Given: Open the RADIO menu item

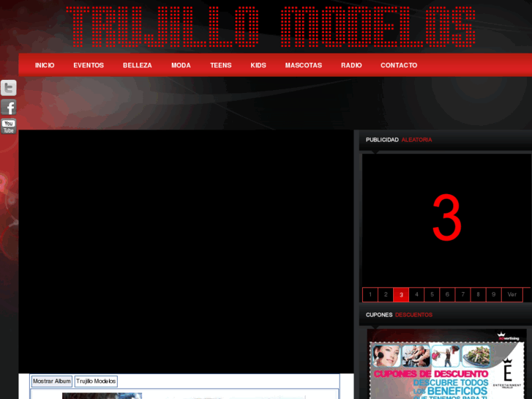Looking at the screenshot, I should (x=351, y=65).
